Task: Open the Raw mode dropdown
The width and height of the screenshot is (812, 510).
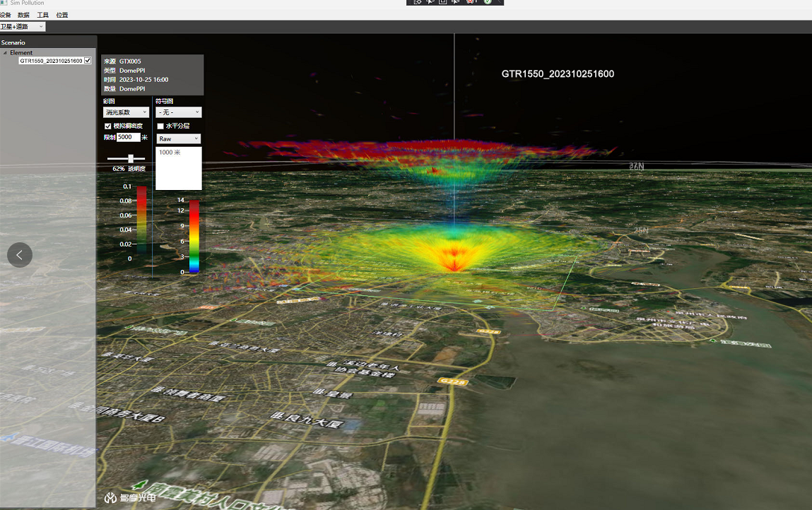Action: pos(178,139)
